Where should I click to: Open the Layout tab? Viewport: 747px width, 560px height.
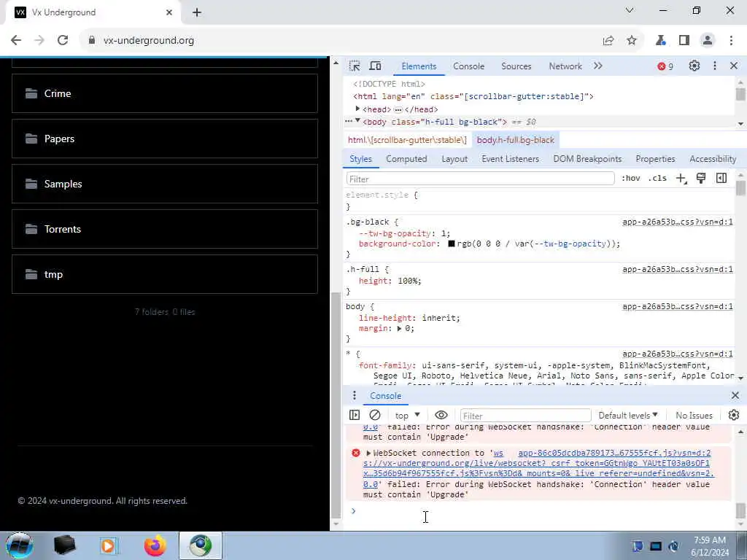pyautogui.click(x=454, y=159)
